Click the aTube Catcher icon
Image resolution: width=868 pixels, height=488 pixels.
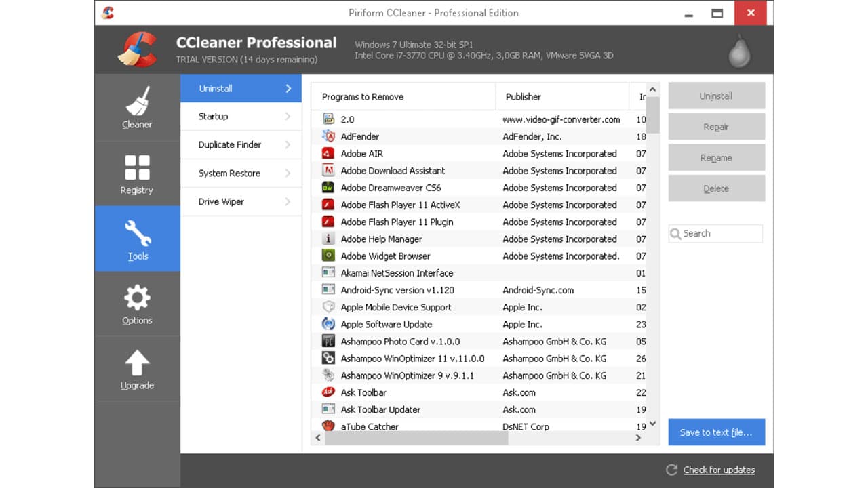328,426
